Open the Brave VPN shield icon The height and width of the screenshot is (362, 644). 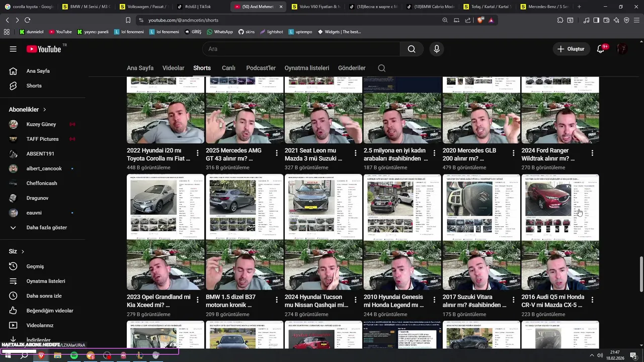626,20
